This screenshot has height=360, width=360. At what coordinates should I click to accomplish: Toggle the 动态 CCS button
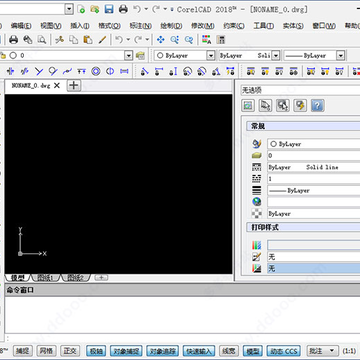tap(284, 351)
